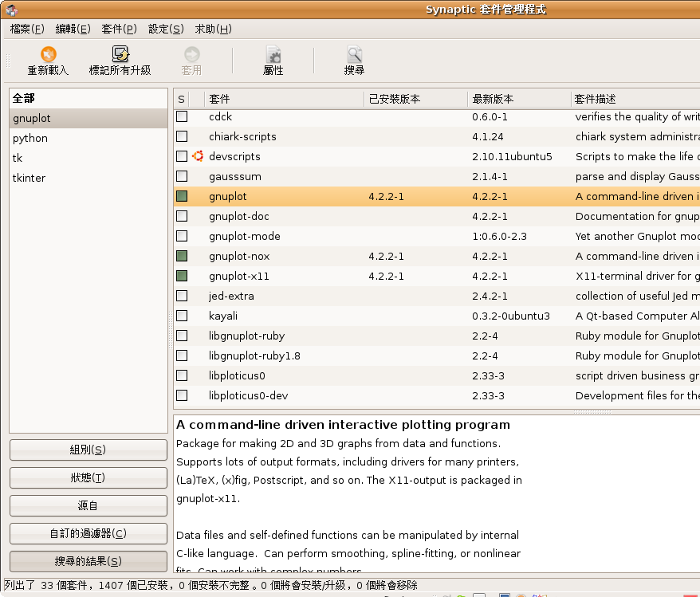Select the gnuplot-x11 package name

pos(239,277)
